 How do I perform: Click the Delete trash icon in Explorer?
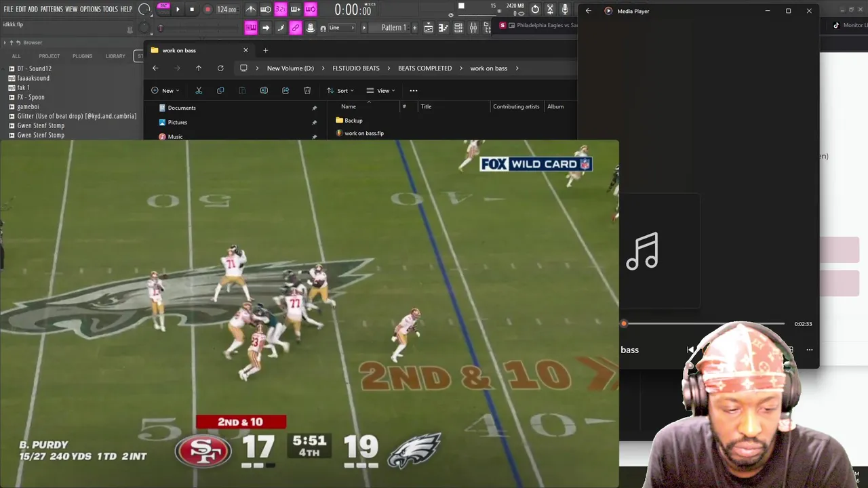pos(307,91)
